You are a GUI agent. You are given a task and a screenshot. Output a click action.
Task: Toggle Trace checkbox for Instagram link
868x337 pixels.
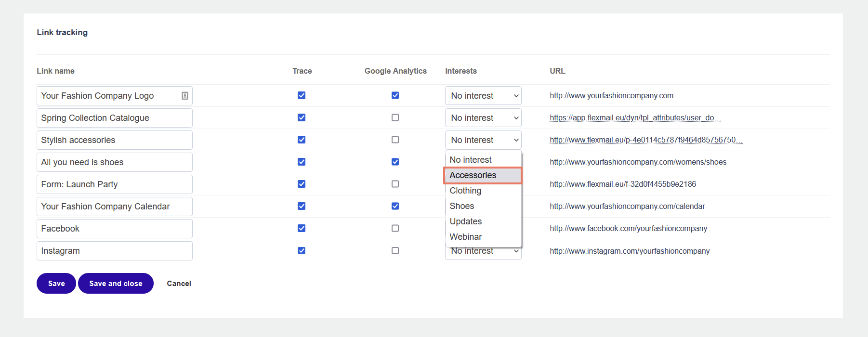point(302,250)
